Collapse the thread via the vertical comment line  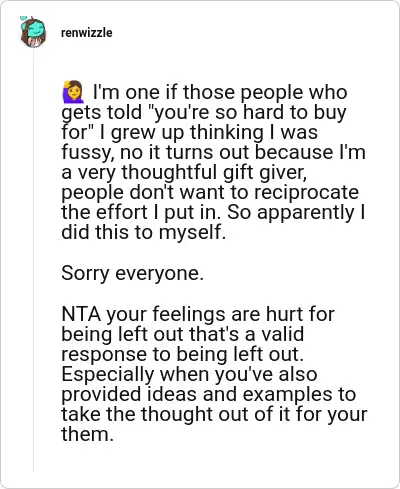[x=33, y=260]
